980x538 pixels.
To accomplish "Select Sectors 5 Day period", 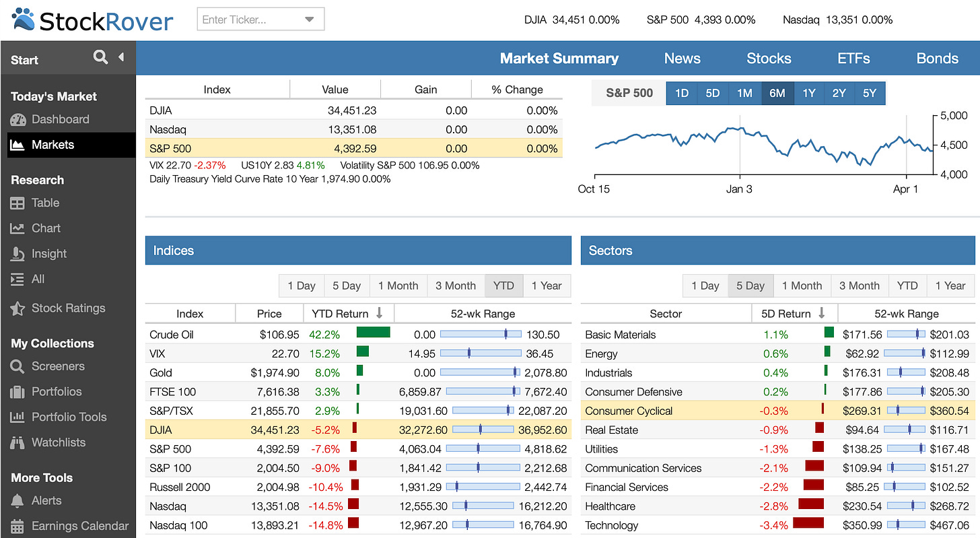I will point(750,285).
